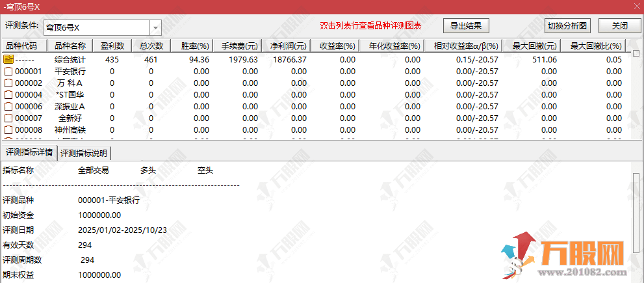Click the yellow 综合统计 summary row icon

pos(8,59)
